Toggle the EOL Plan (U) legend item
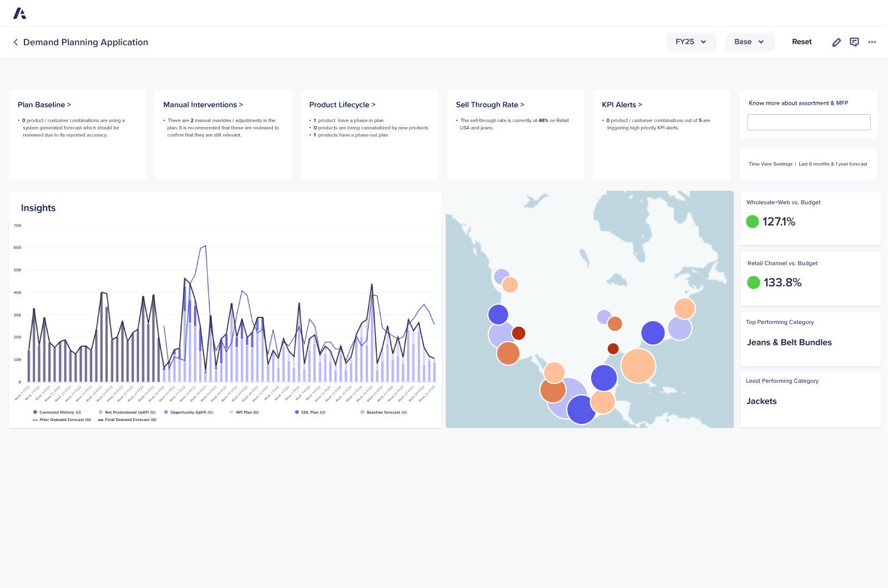The width and height of the screenshot is (888, 588). (x=296, y=412)
